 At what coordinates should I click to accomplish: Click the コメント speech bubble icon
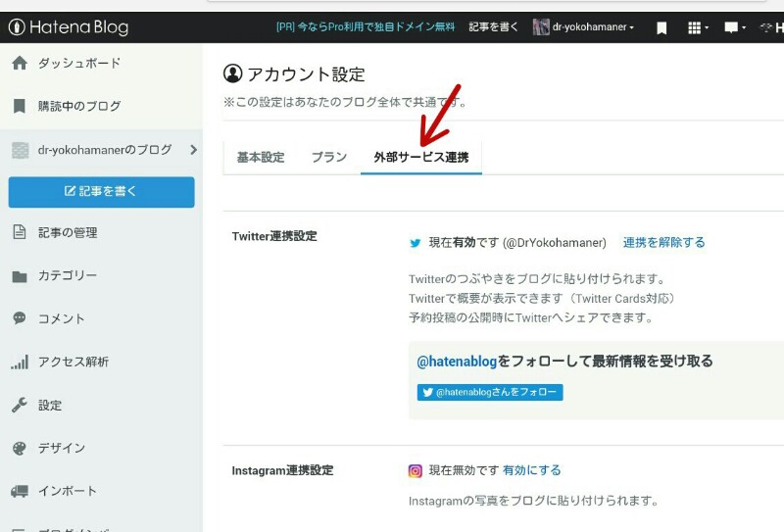(20, 318)
